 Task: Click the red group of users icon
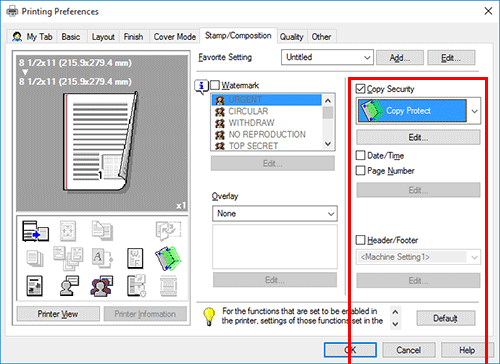(102, 286)
